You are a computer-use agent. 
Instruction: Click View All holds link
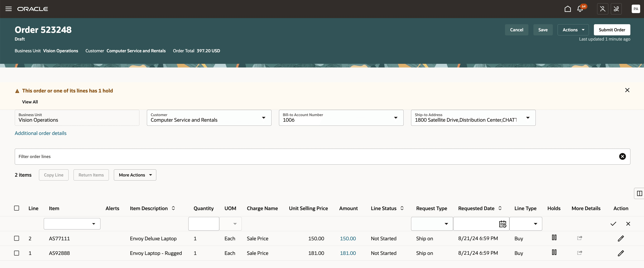[30, 102]
